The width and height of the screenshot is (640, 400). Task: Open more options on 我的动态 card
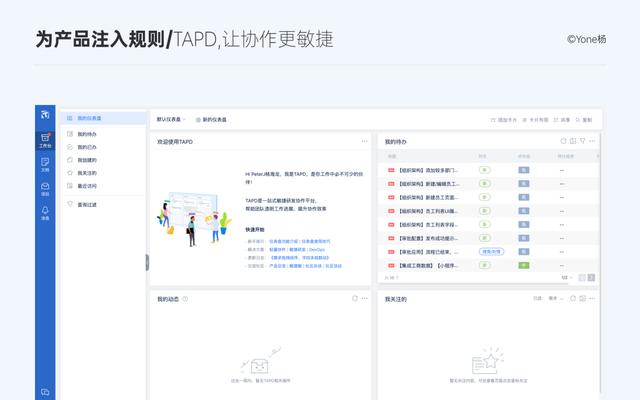tap(364, 298)
